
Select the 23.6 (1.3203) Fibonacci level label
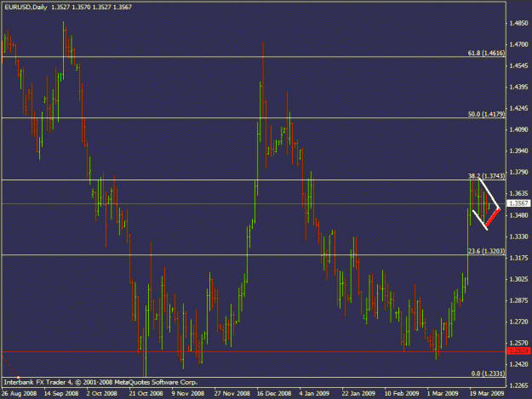pos(486,251)
